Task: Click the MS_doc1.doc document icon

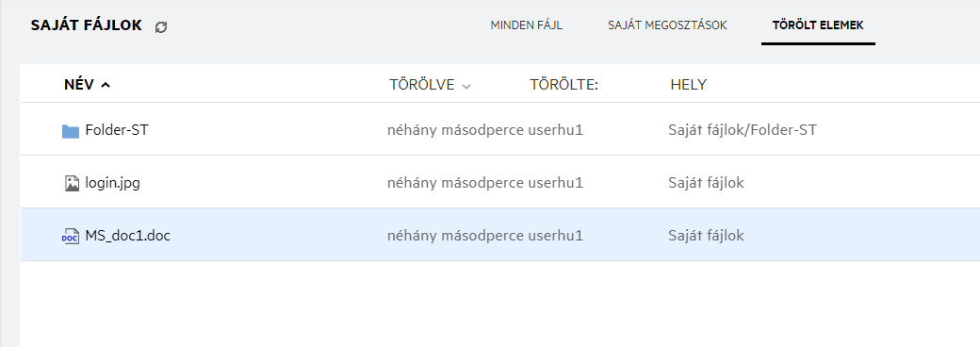Action: 71,236
